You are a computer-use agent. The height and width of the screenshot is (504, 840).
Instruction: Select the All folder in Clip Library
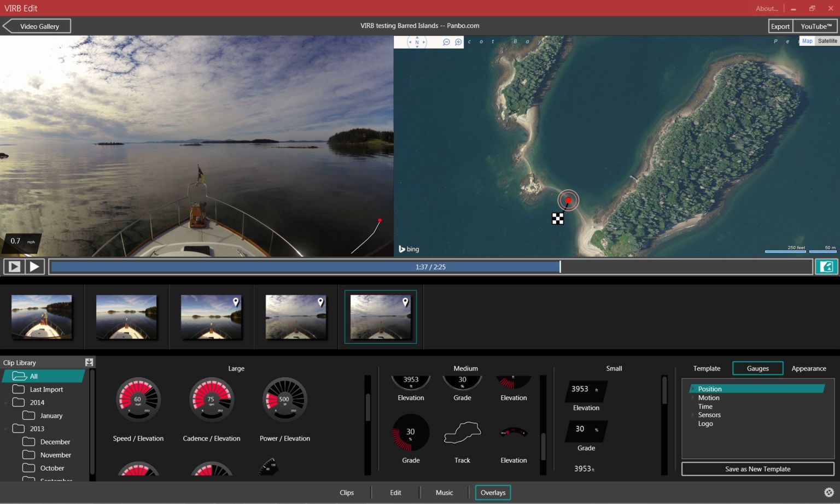point(44,376)
